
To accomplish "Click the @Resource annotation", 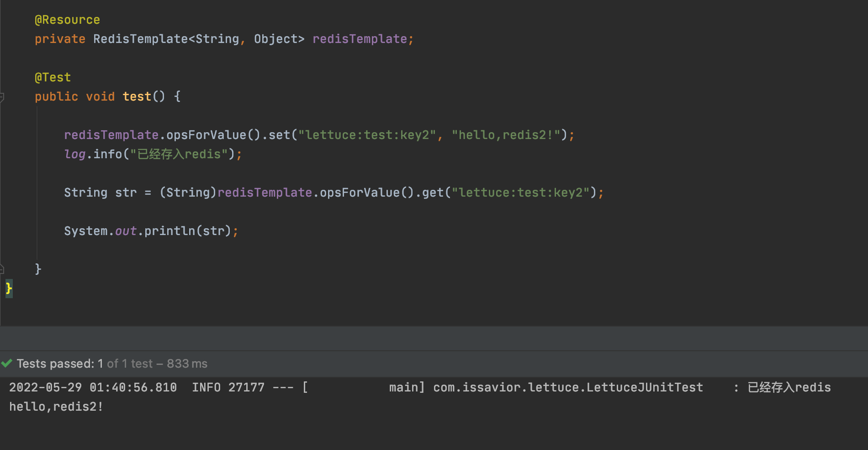I will tap(67, 20).
